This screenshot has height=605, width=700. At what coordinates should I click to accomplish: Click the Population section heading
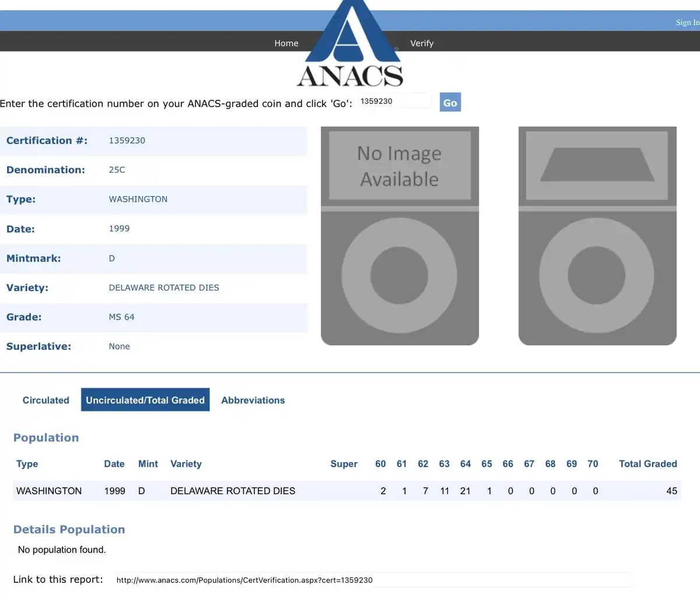click(x=46, y=438)
